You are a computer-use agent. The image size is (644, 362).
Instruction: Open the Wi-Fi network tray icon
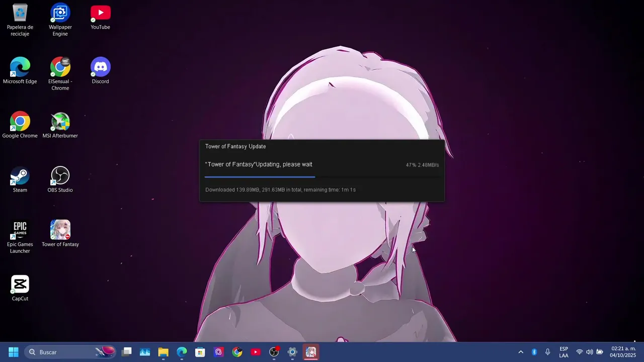click(580, 352)
